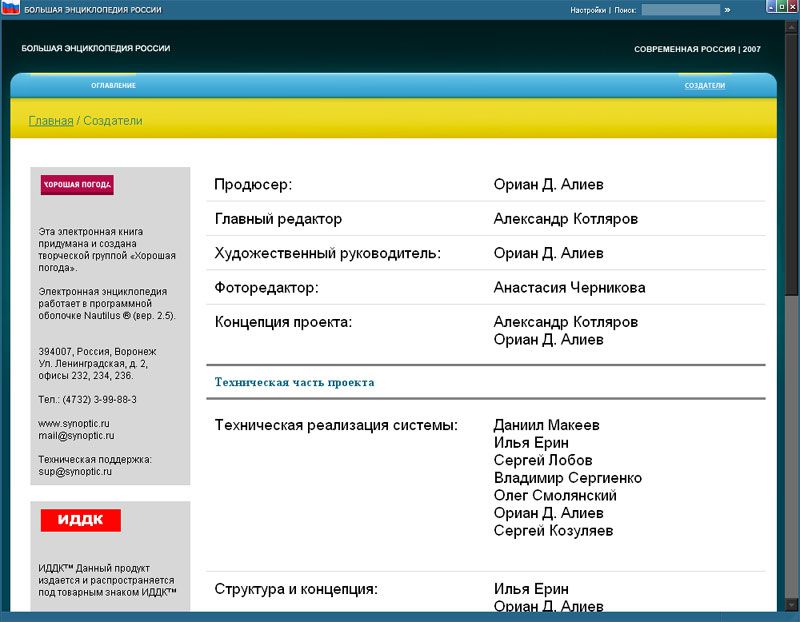Click the search go arrows icon
This screenshot has height=622, width=800.
click(727, 10)
